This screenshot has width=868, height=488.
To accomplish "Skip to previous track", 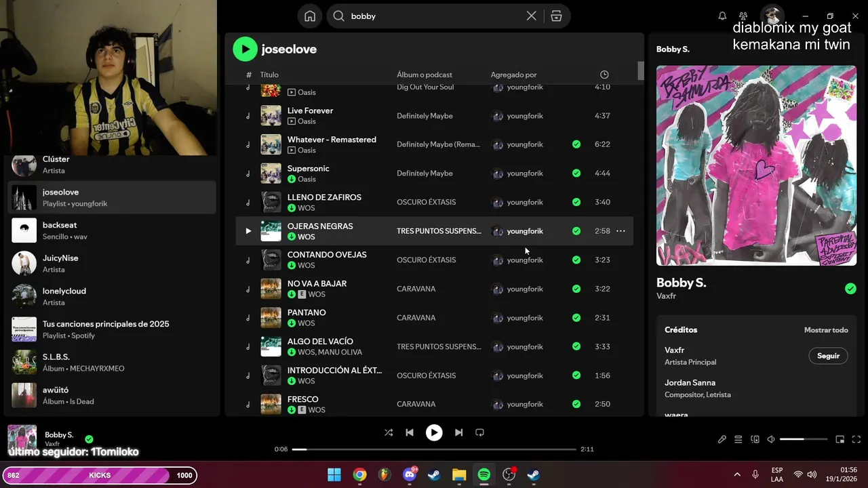I will pos(410,432).
